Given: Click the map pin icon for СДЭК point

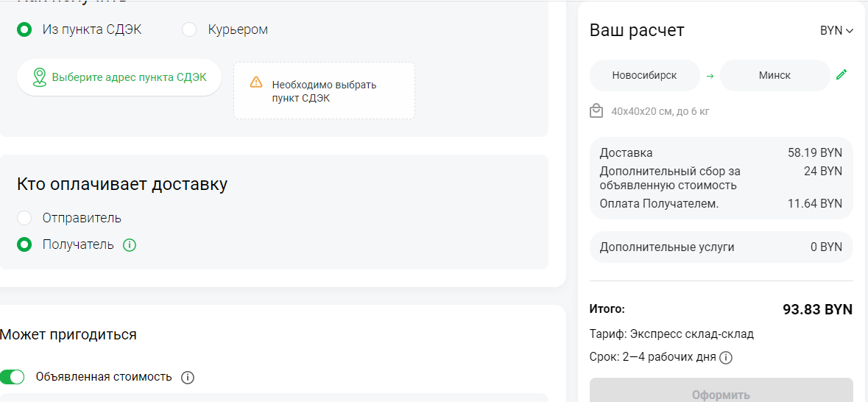Looking at the screenshot, I should (39, 77).
